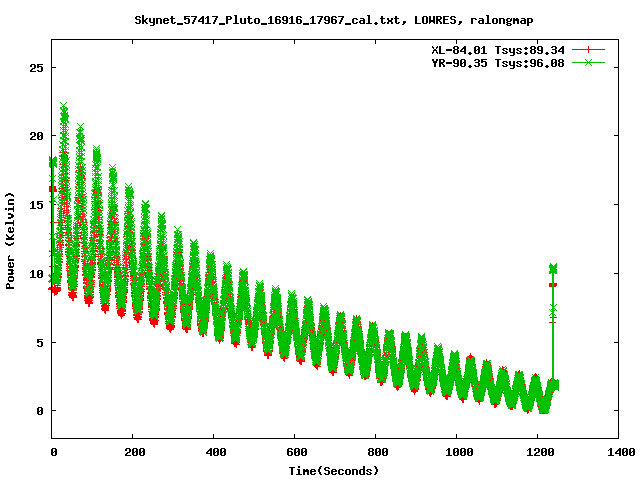Click the y-axis tick label 20

pos(36,136)
